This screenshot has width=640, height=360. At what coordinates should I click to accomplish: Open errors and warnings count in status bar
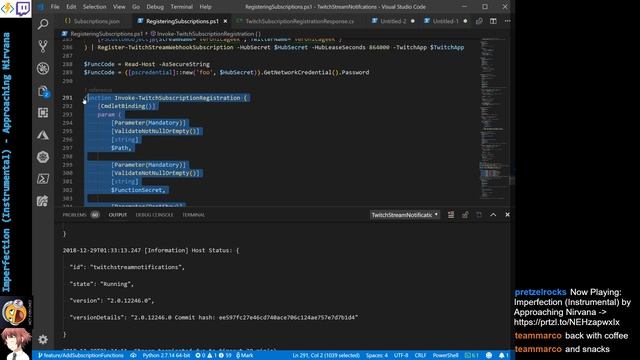213,356
